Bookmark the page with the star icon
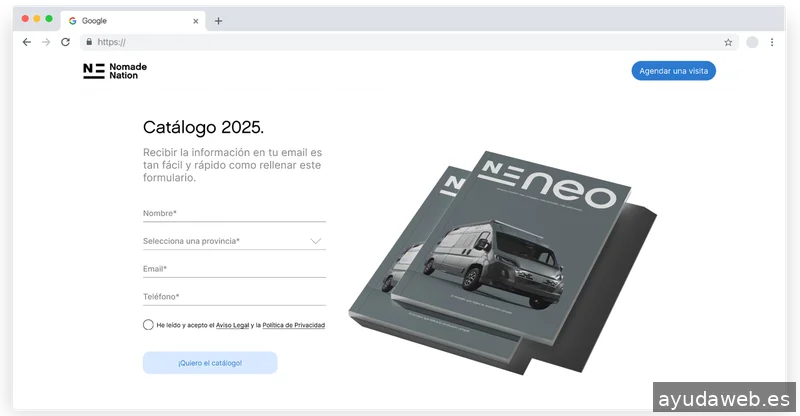Viewport: 800px width, 416px height. click(728, 42)
